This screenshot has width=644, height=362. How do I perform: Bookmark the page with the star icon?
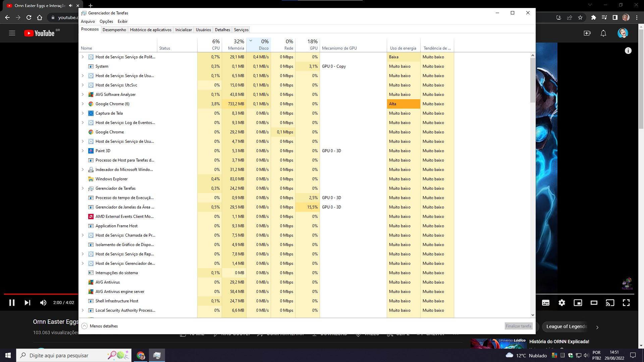click(x=580, y=17)
